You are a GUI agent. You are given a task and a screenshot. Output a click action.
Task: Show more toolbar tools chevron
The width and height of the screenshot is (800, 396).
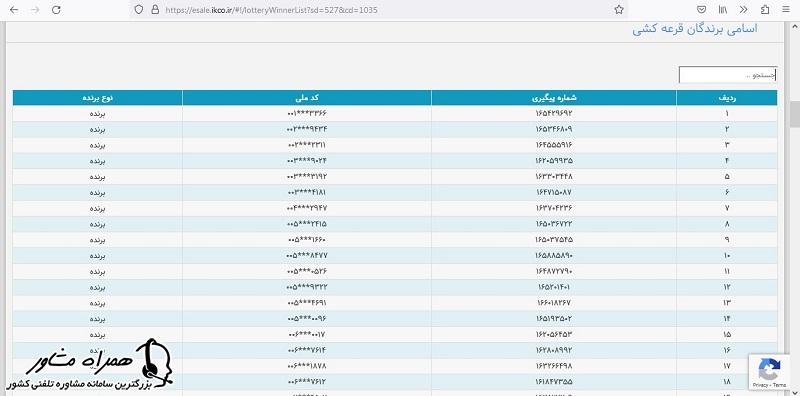coord(743,10)
